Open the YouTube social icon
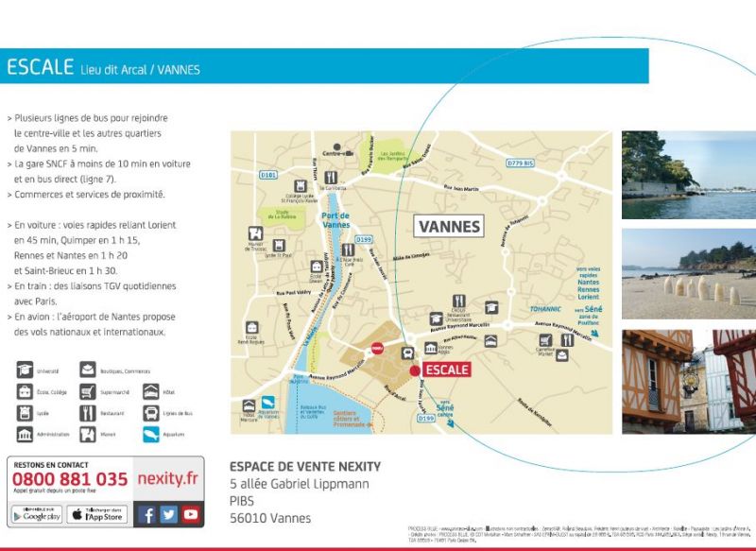The image size is (756, 551). click(x=191, y=515)
